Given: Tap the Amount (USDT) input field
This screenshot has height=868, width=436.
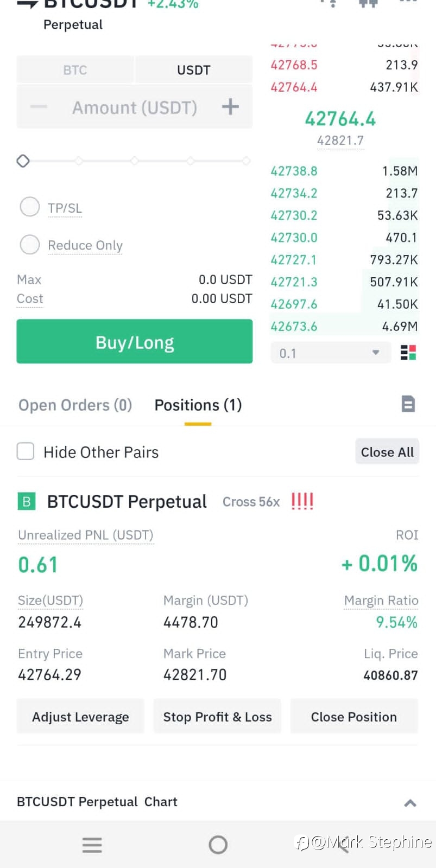Looking at the screenshot, I should click(135, 107).
